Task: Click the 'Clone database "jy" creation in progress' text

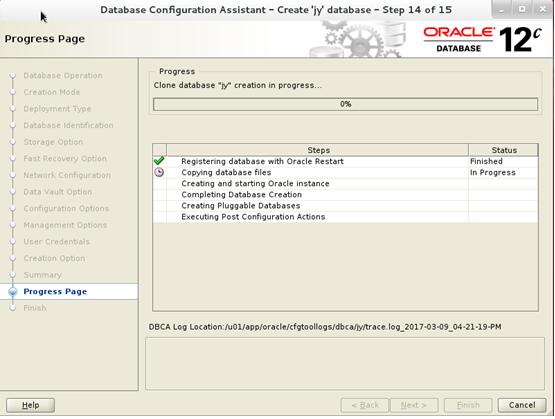Action: tap(238, 86)
